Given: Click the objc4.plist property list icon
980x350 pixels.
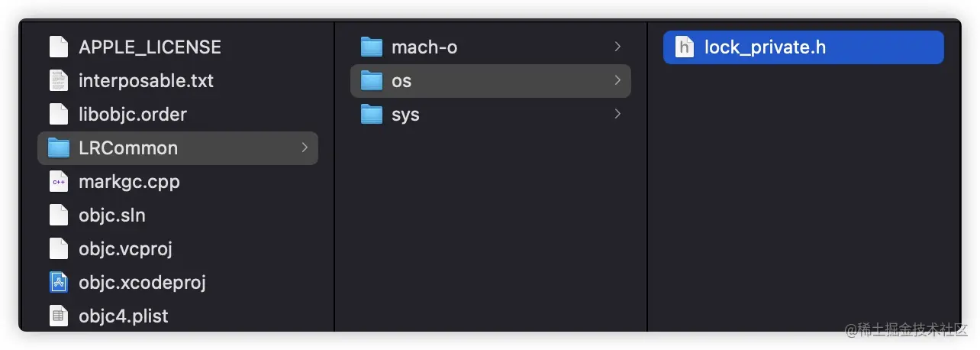Looking at the screenshot, I should (59, 316).
